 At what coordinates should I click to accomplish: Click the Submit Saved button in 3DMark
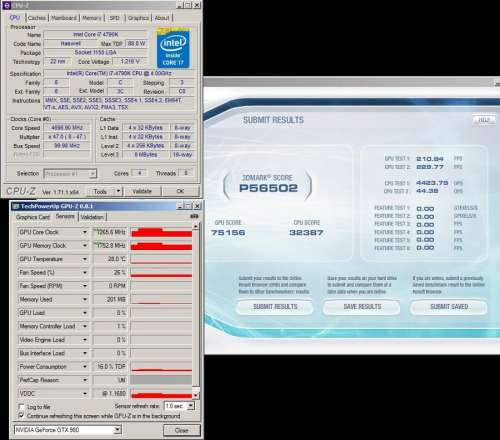click(449, 307)
